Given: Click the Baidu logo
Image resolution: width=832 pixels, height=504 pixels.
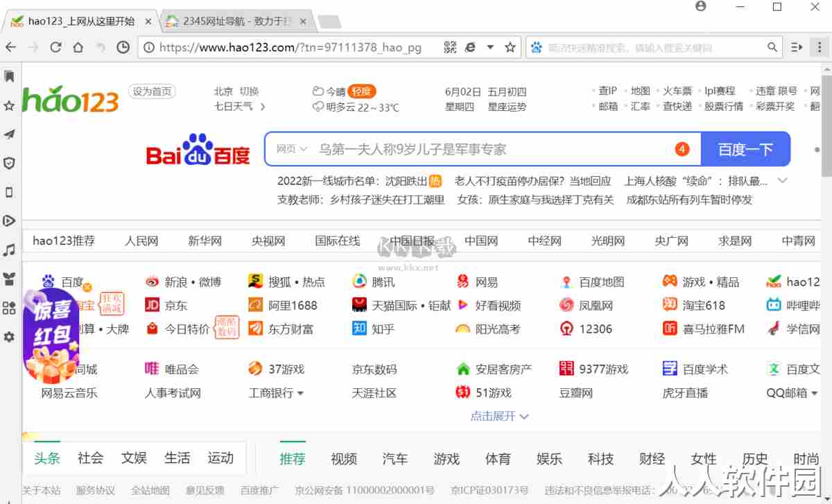Looking at the screenshot, I should [198, 149].
